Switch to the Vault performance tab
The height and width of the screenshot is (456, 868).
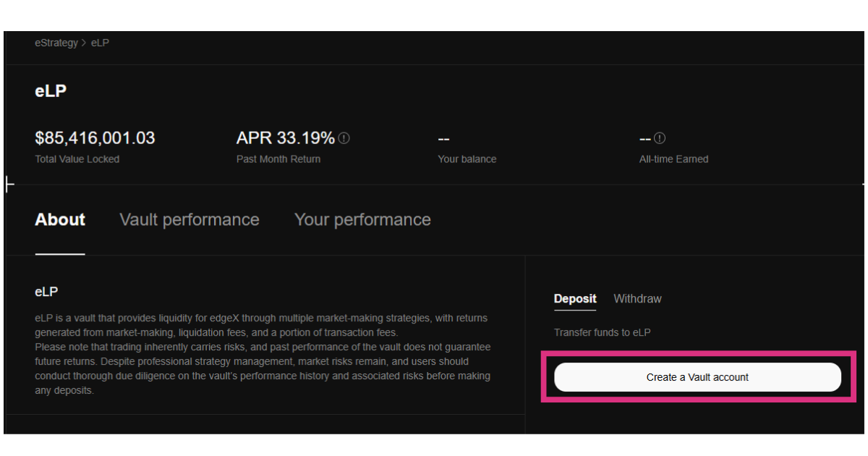click(189, 220)
